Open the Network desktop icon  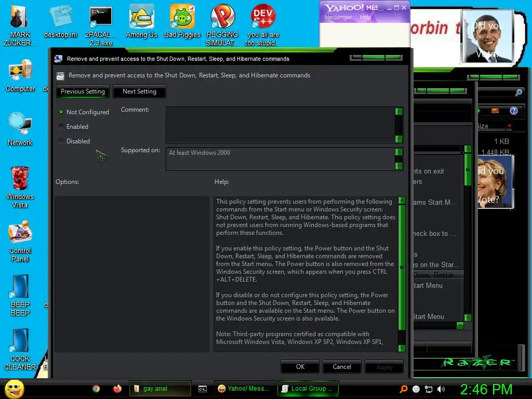(20, 129)
